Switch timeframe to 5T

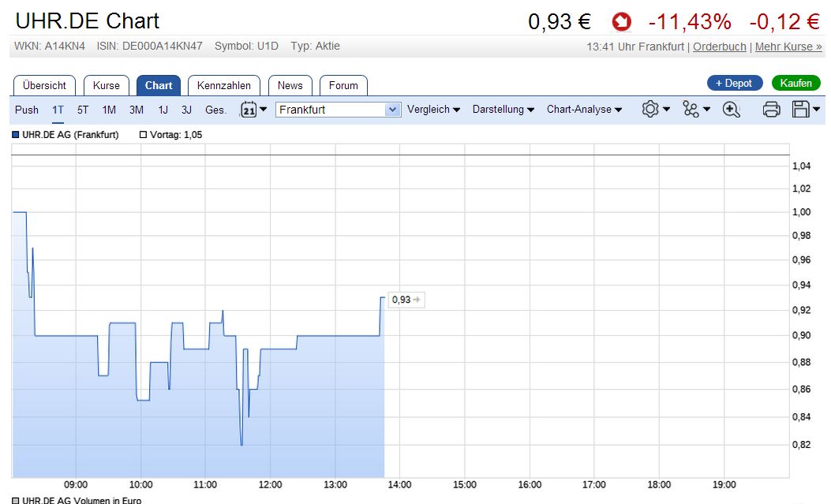point(83,110)
